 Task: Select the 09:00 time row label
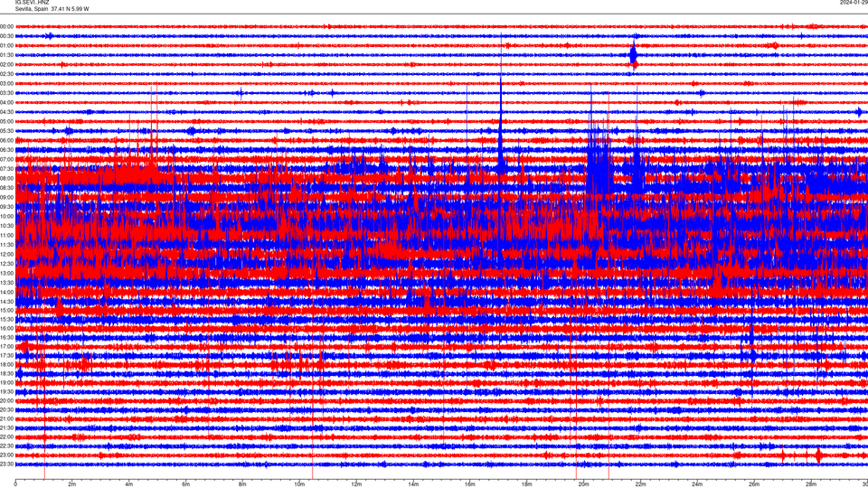6,198
